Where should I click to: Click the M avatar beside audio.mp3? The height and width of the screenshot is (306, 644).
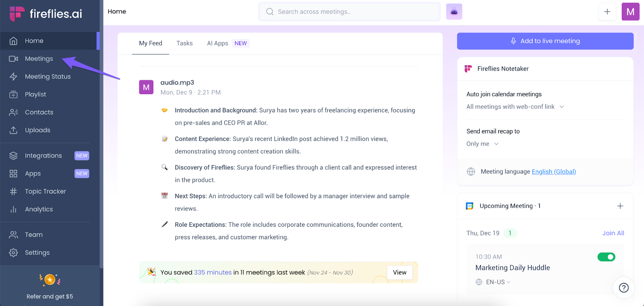[146, 87]
